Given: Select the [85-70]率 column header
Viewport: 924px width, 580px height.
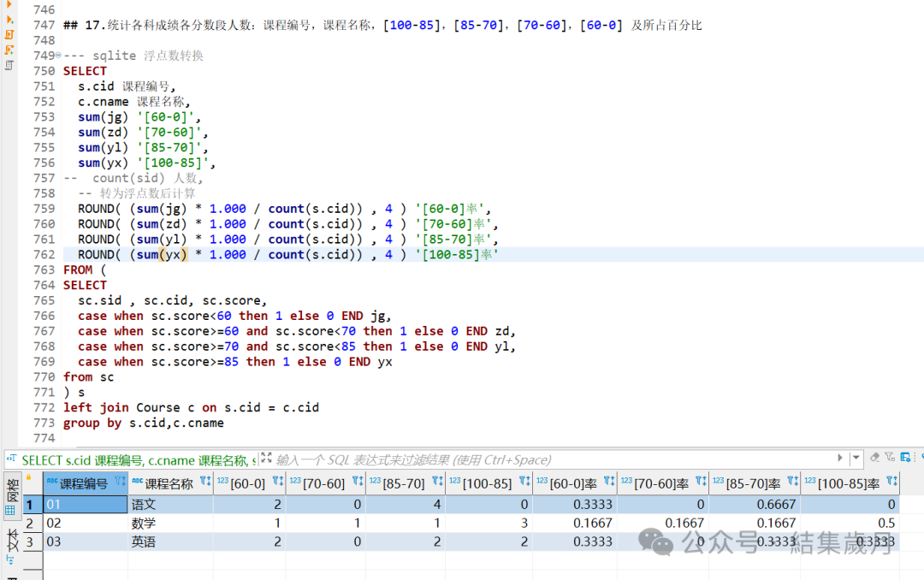Looking at the screenshot, I should (753, 484).
